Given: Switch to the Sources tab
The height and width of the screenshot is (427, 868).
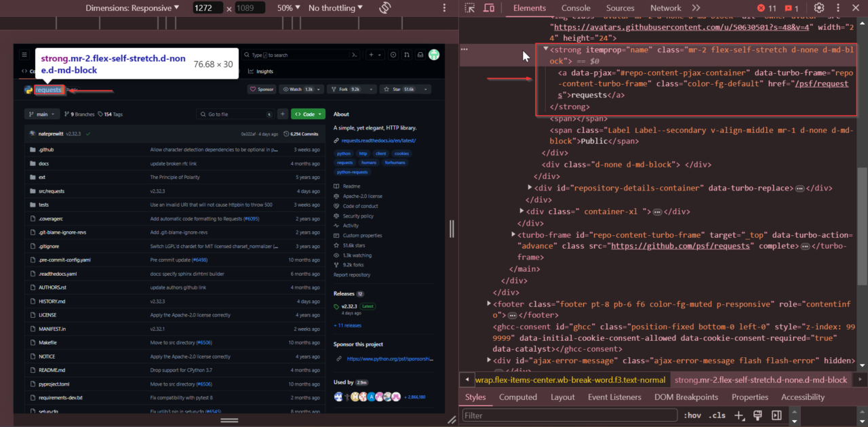Looking at the screenshot, I should (620, 8).
